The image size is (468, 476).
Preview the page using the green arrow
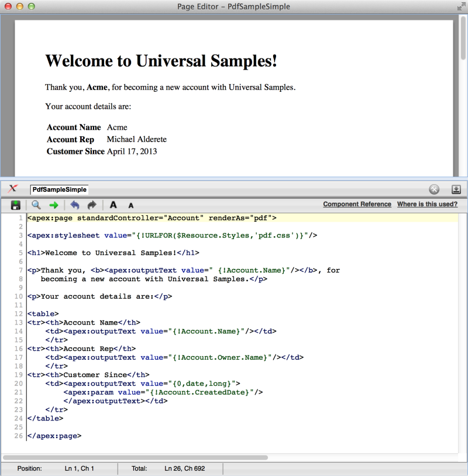coord(54,205)
